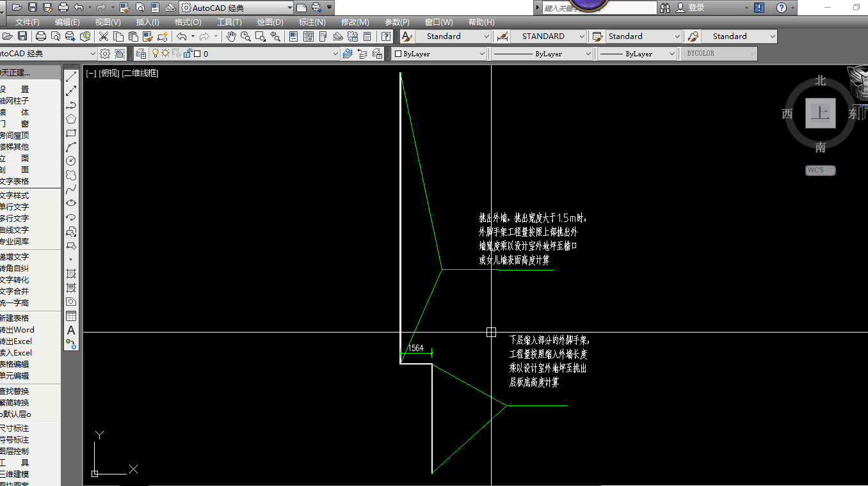Click the Make Object's Layer Current icon
Viewport: 868px width, 486px height.
pos(348,54)
